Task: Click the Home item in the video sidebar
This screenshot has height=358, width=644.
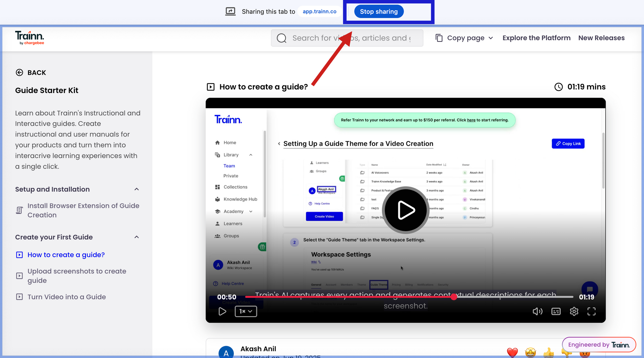Action: [230, 143]
